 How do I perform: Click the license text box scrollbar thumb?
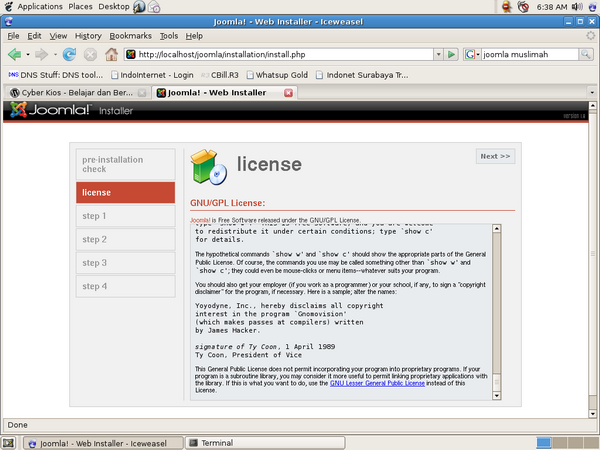click(x=496, y=380)
